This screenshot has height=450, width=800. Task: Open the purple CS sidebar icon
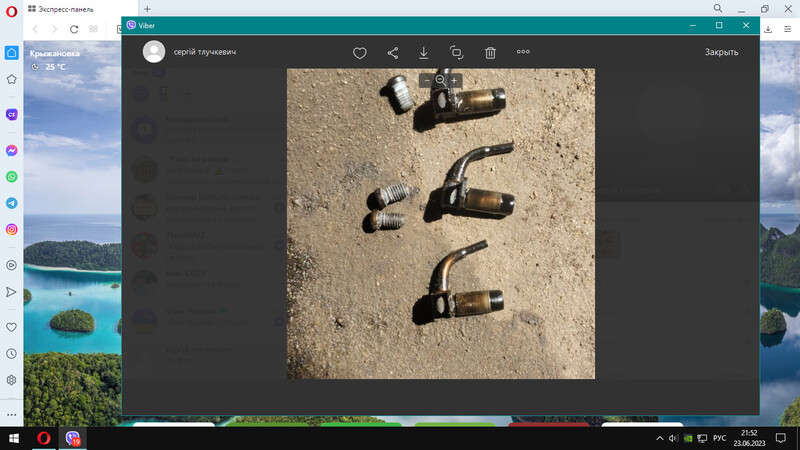coord(12,114)
